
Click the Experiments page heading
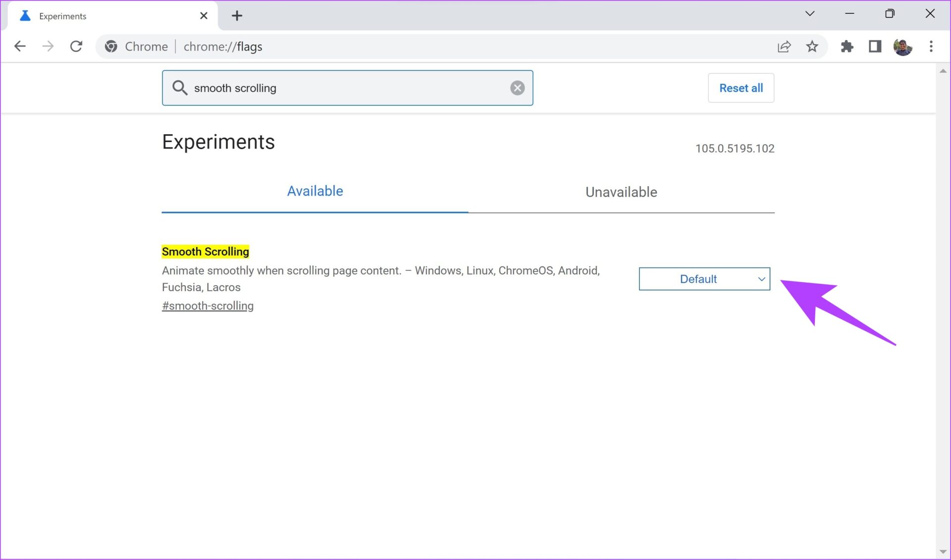point(218,142)
